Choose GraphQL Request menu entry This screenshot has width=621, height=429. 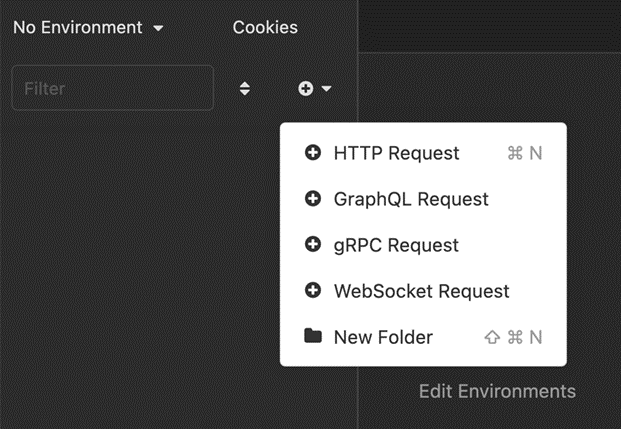tap(411, 199)
